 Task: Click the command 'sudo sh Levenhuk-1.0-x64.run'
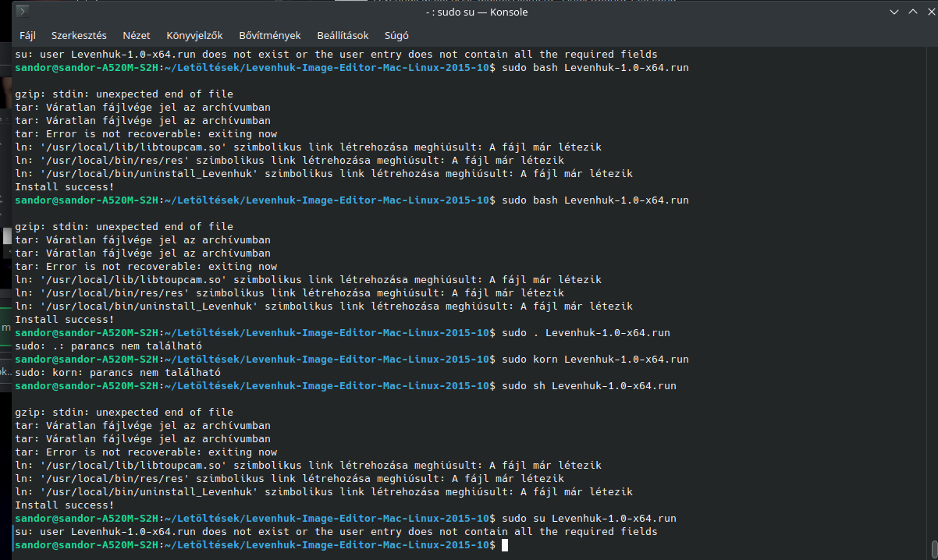pyautogui.click(x=588, y=386)
